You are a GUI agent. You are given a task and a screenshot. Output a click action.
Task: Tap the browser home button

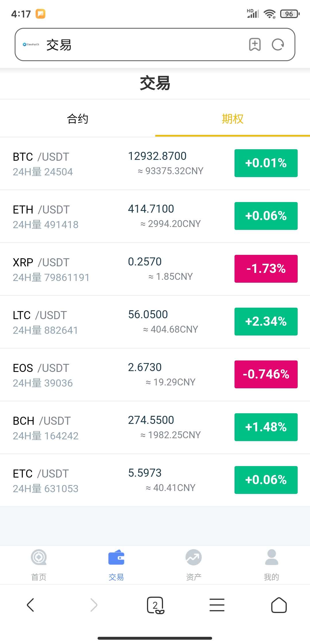click(279, 605)
